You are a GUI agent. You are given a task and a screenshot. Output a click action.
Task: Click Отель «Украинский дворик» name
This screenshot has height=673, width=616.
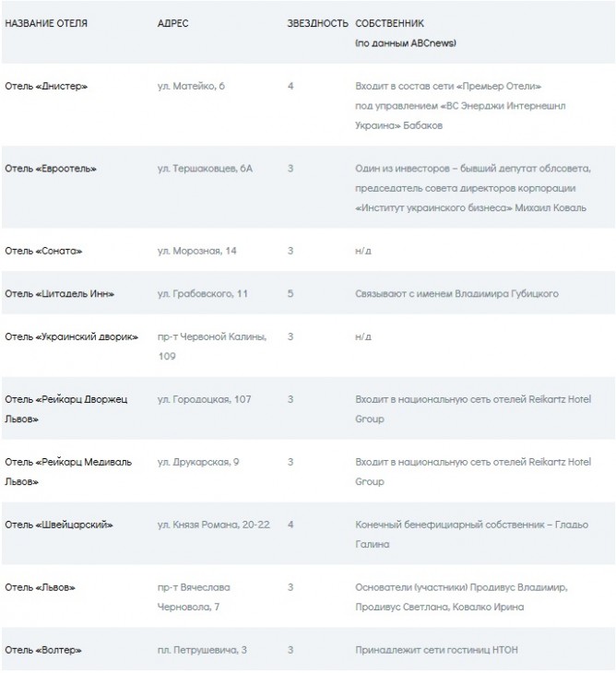tap(71, 336)
